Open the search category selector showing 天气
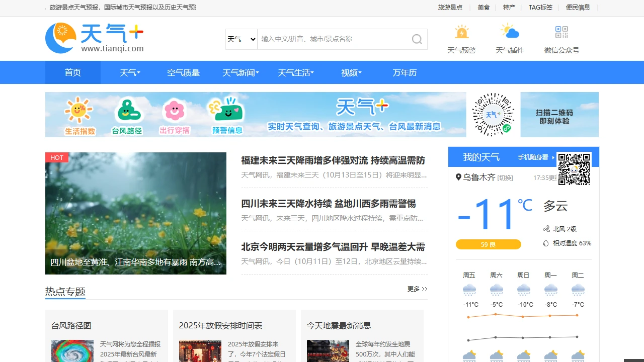 tap(240, 39)
